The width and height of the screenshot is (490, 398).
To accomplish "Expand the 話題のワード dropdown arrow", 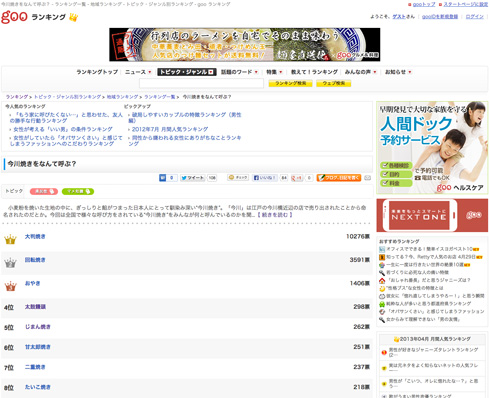I will (256, 72).
